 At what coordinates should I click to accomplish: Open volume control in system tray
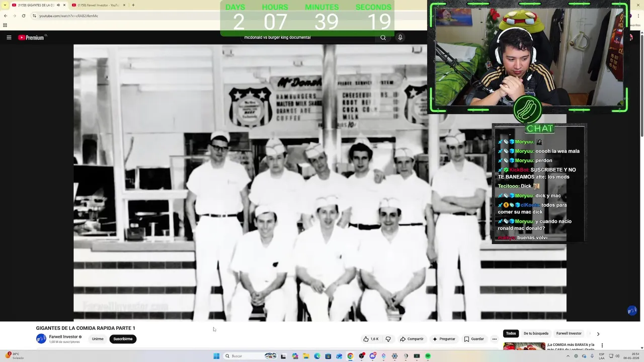pos(617,356)
